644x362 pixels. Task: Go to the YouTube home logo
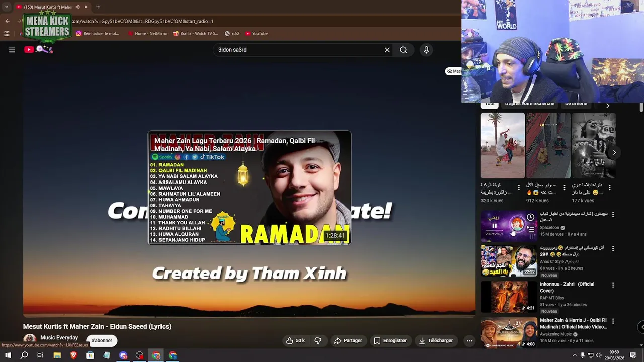coord(38,49)
